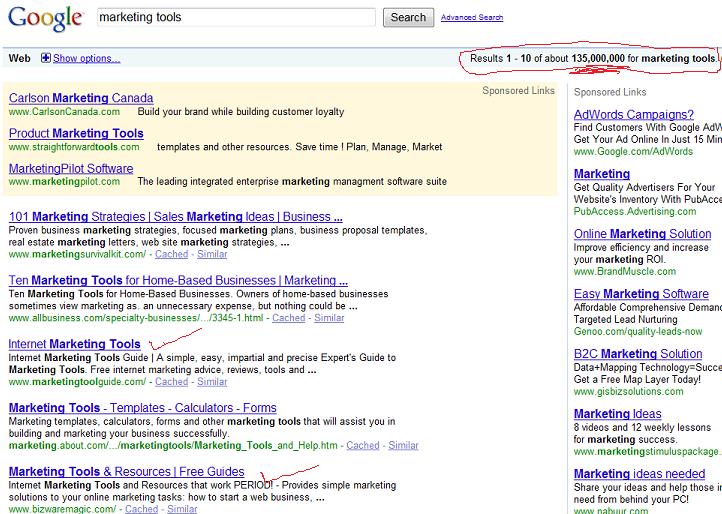Open the B2C Marketing Solution sidebar ad
Image resolution: width=722 pixels, height=514 pixels.
click(x=638, y=354)
